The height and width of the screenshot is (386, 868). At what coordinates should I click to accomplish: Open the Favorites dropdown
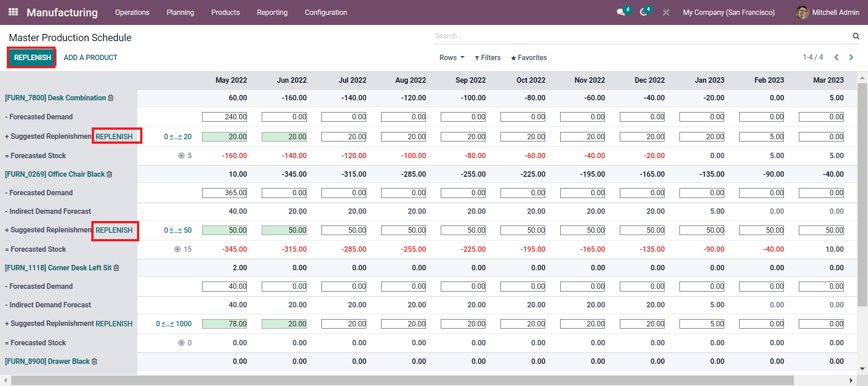pyautogui.click(x=528, y=58)
